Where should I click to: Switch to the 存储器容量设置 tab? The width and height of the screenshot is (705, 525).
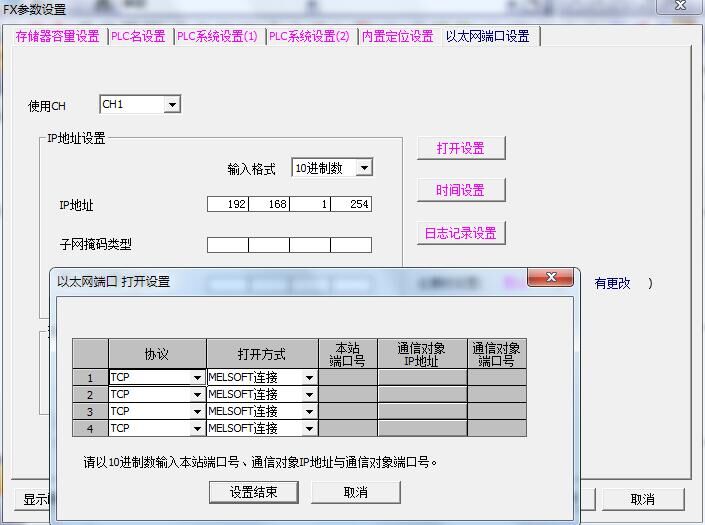[x=57, y=37]
